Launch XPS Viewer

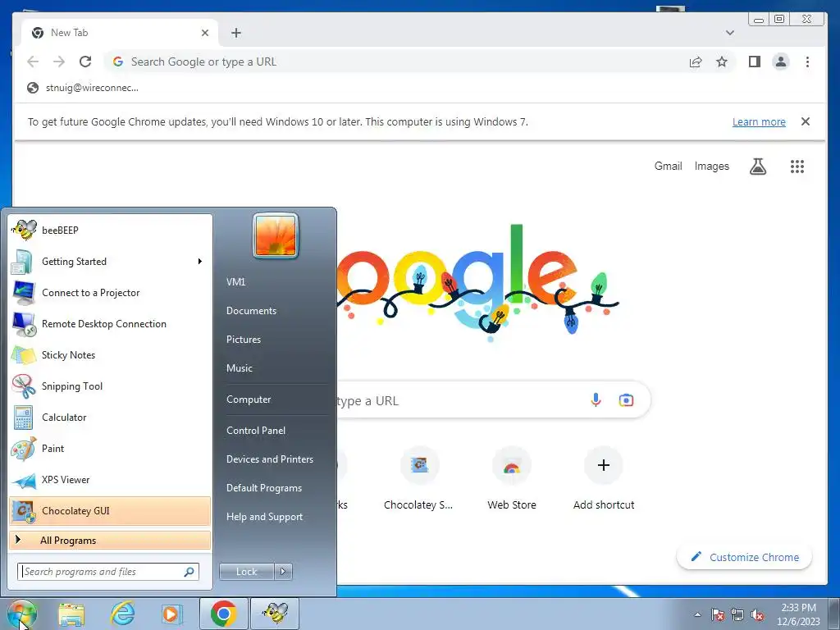(x=110, y=479)
